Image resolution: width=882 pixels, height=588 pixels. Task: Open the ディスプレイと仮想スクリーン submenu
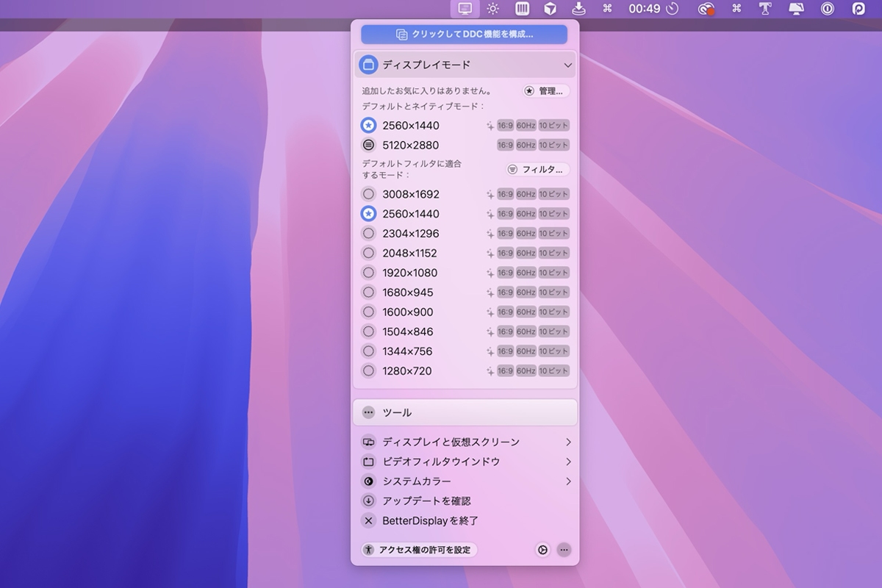coord(450,442)
